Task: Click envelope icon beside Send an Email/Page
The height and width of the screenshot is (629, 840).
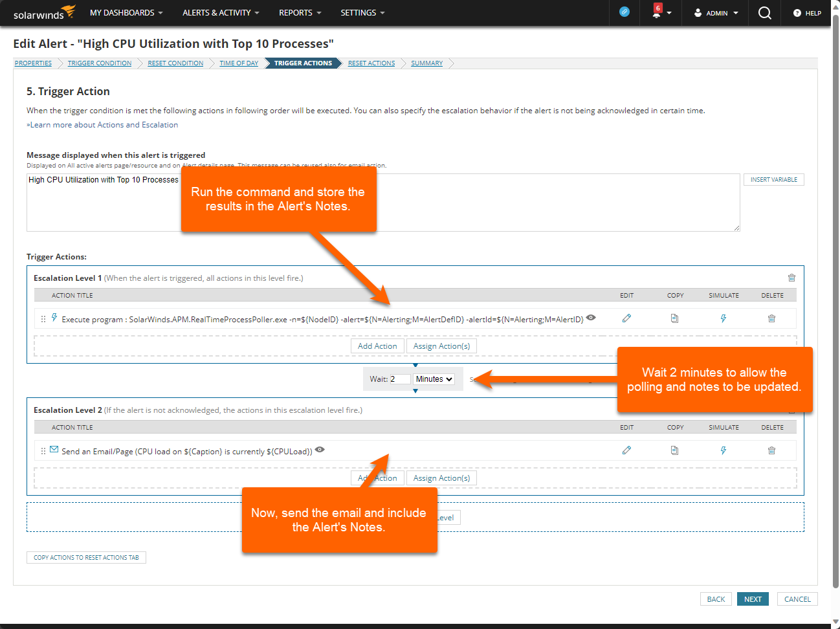Action: (x=54, y=449)
